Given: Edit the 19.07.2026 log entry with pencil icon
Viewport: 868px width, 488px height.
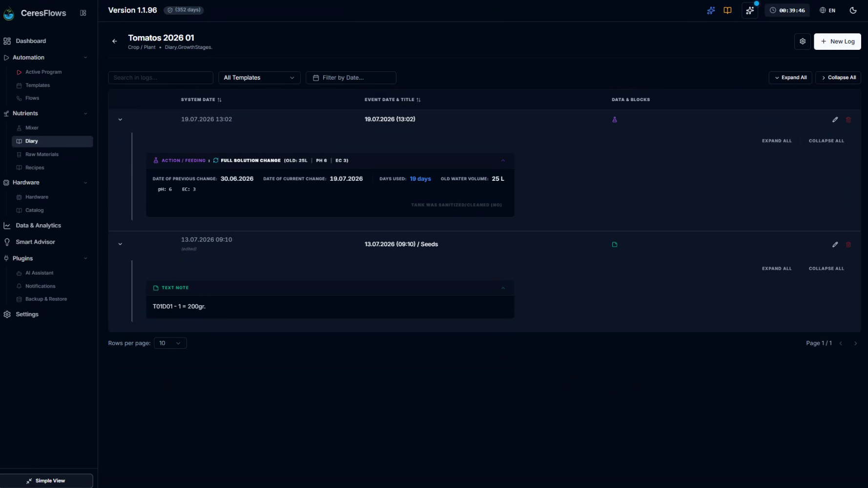Looking at the screenshot, I should [x=835, y=120].
